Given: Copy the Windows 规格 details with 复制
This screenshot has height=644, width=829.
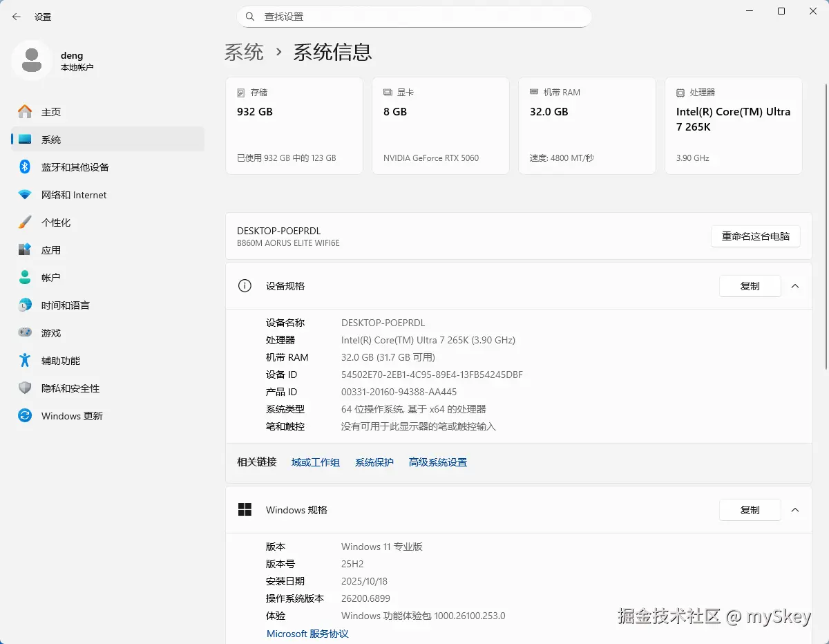Looking at the screenshot, I should click(750, 510).
